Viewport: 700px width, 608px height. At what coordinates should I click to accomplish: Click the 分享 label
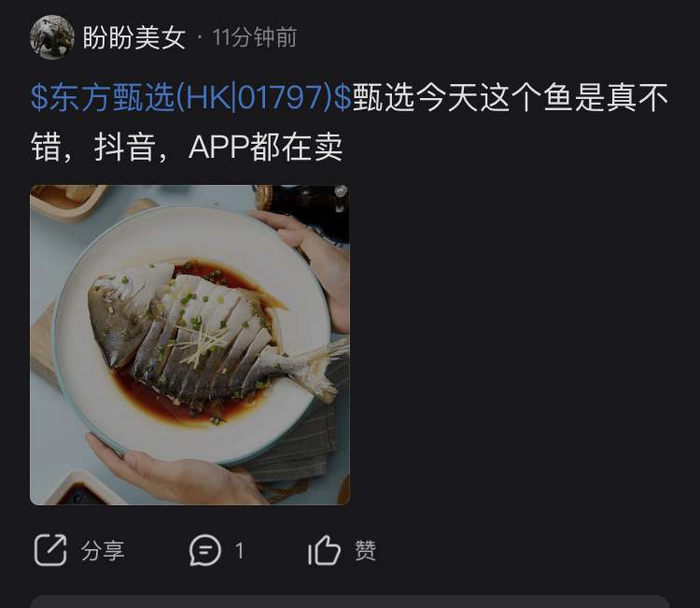(103, 550)
